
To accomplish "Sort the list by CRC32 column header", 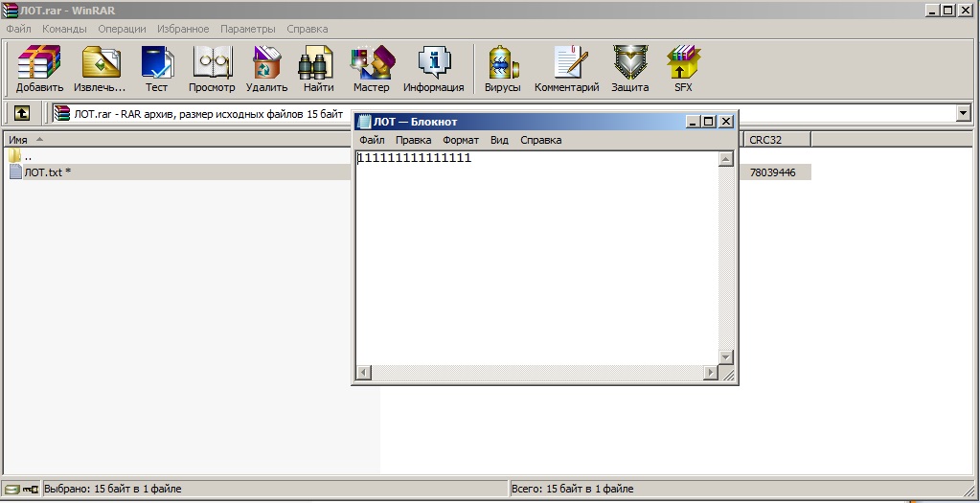I will pos(777,139).
